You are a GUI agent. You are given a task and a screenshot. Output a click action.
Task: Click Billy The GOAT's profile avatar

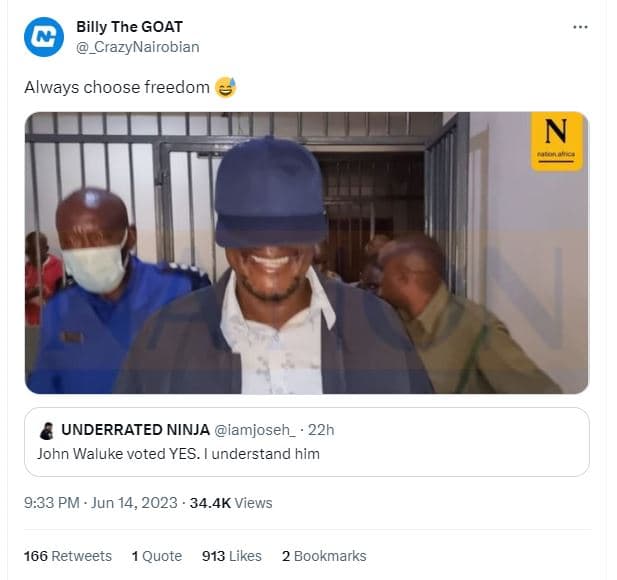point(44,37)
